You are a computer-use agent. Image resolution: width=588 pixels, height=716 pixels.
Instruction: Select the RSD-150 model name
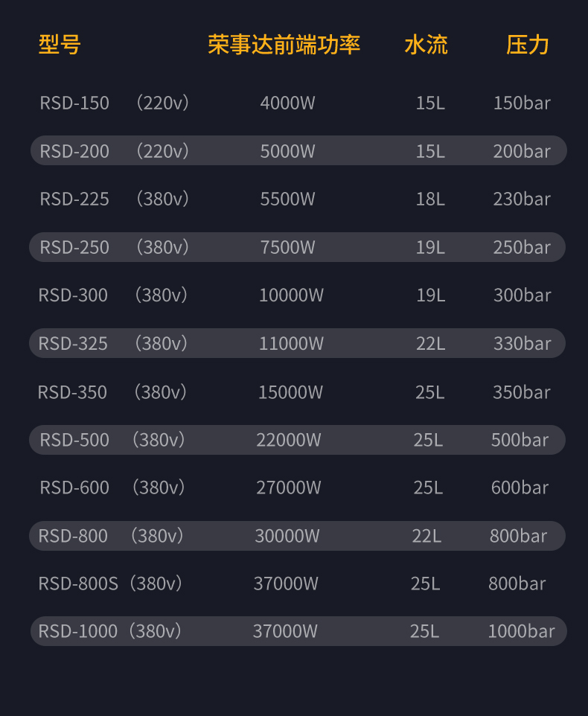click(74, 103)
